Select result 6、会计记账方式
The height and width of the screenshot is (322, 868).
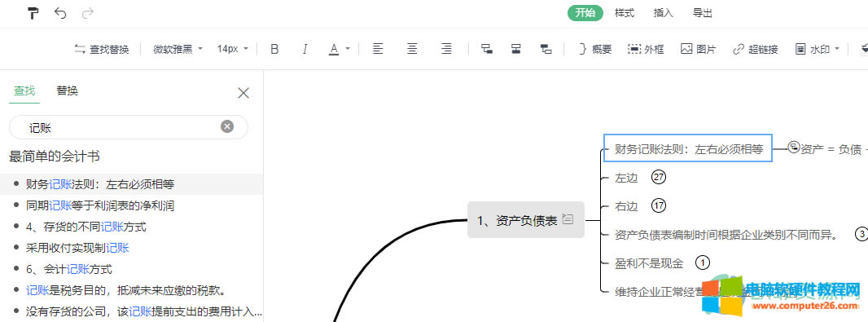[x=132, y=269]
